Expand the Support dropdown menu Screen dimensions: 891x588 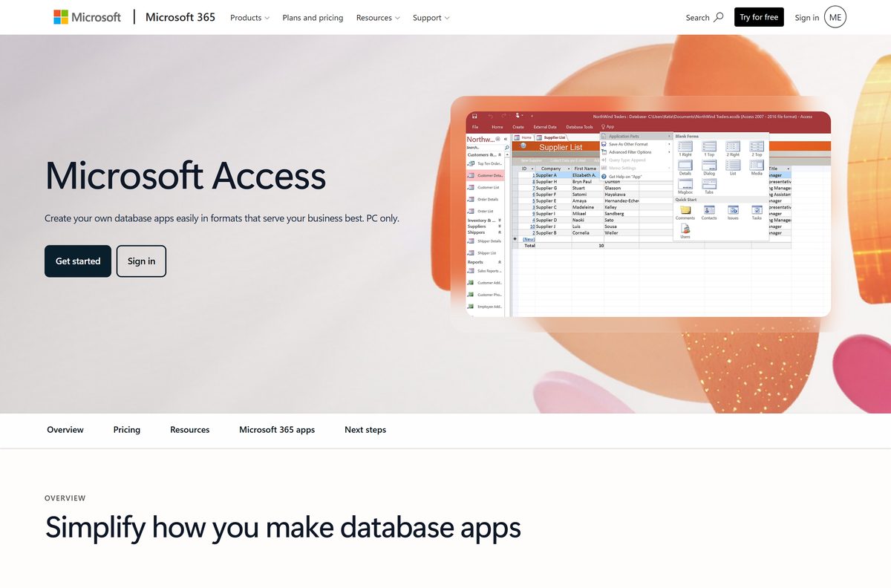[431, 18]
